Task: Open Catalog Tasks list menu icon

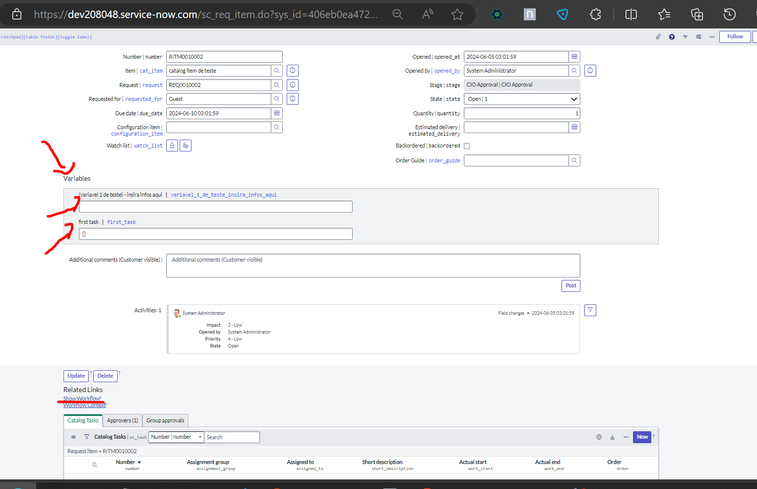Action: [73, 437]
